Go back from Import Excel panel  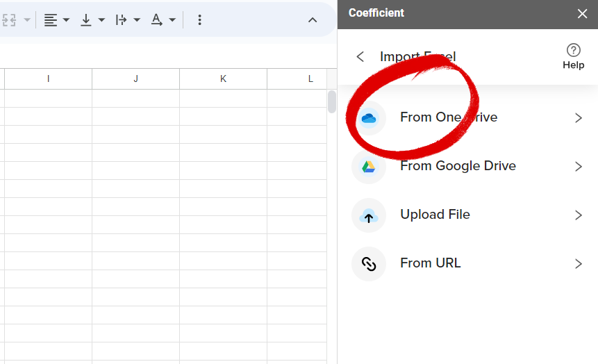point(360,57)
